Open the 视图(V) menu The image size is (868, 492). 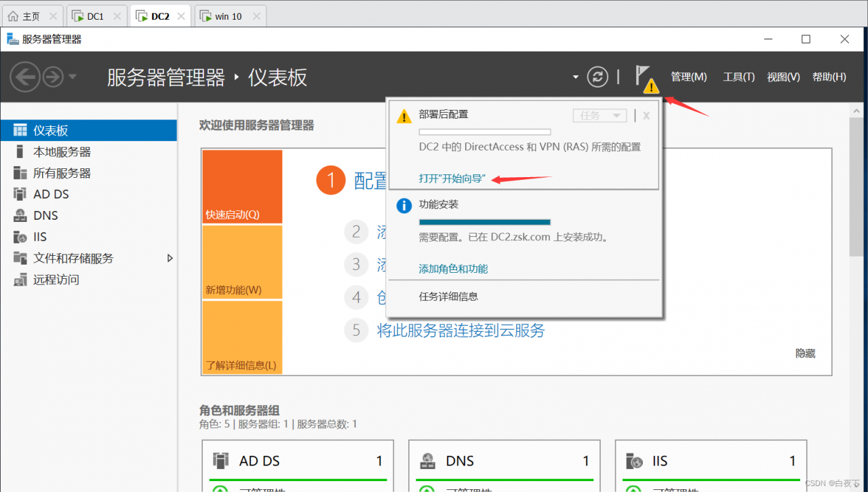(783, 77)
